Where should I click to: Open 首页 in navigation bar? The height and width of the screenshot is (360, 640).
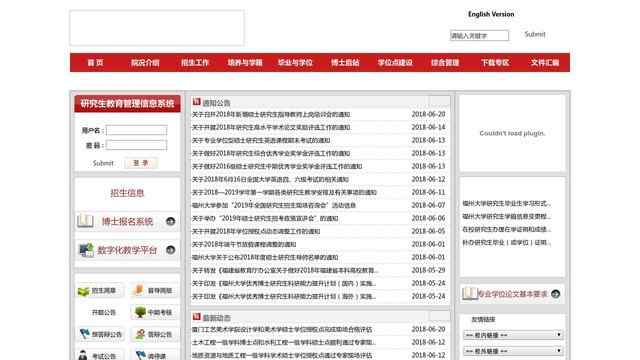point(95,62)
